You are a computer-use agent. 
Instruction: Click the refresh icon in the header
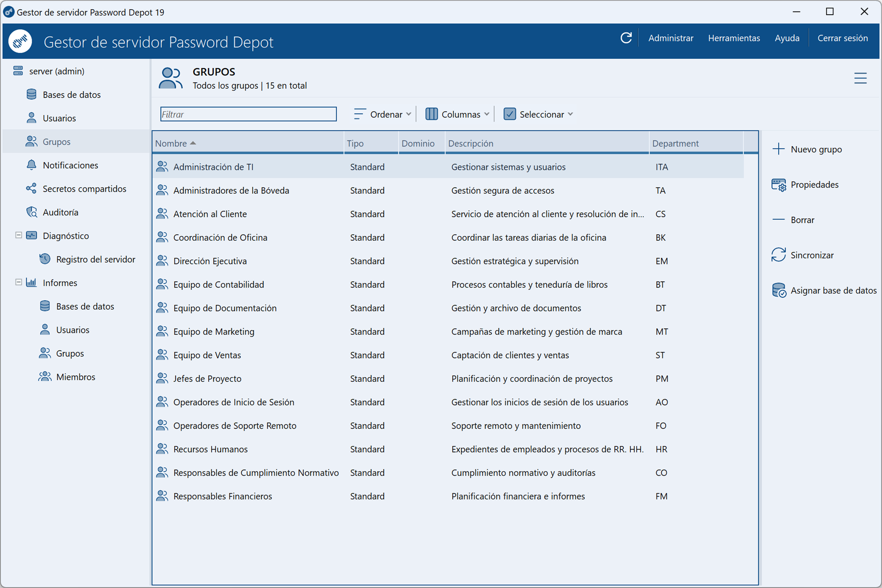(x=626, y=38)
